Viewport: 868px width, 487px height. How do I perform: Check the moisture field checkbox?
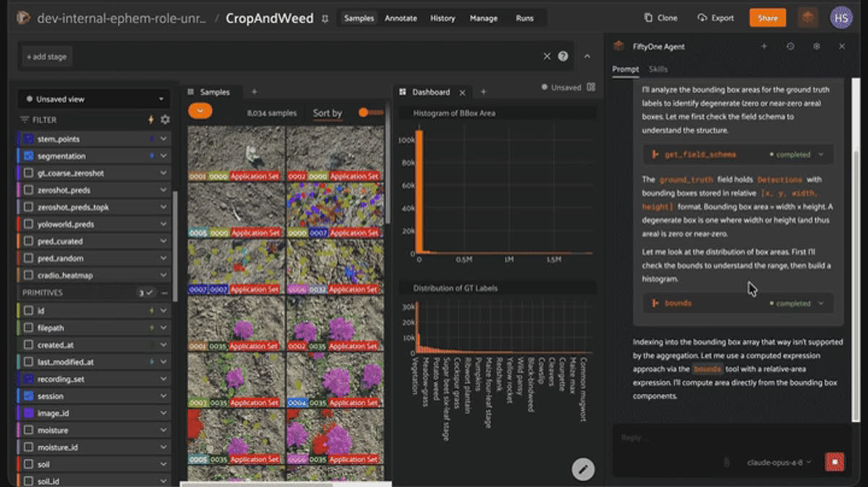pyautogui.click(x=29, y=431)
